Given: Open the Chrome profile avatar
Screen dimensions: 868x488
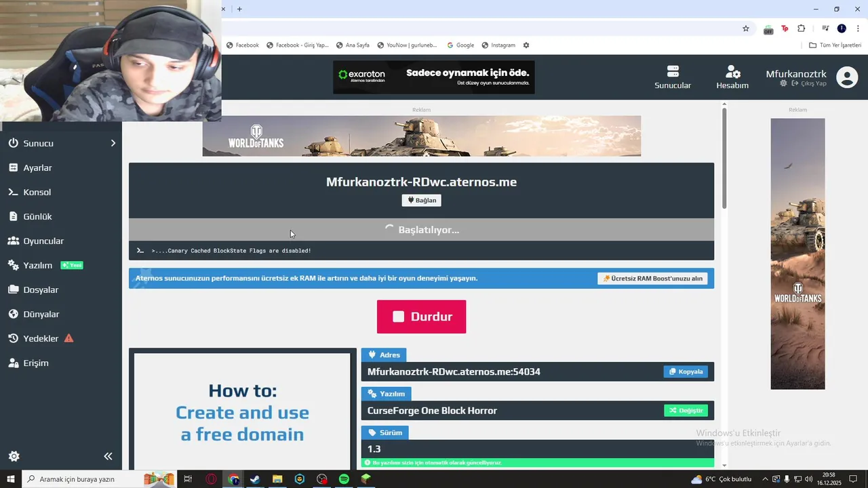Looking at the screenshot, I should (842, 28).
